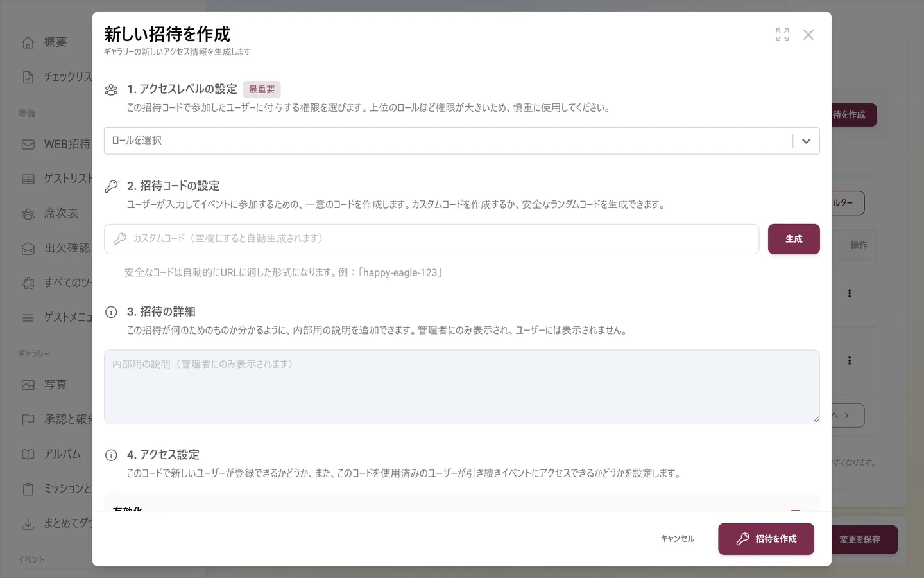Click the 最重要 badge
The width and height of the screenshot is (924, 578).
[262, 90]
